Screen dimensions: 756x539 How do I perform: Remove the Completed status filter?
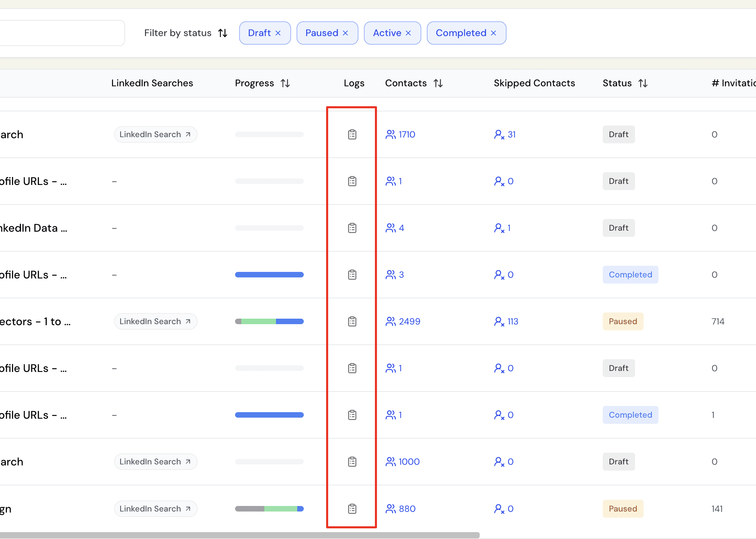coord(493,33)
